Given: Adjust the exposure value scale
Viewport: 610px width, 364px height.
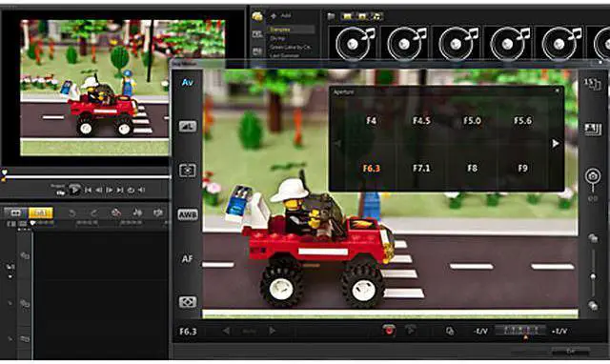Looking at the screenshot, I should click(520, 332).
